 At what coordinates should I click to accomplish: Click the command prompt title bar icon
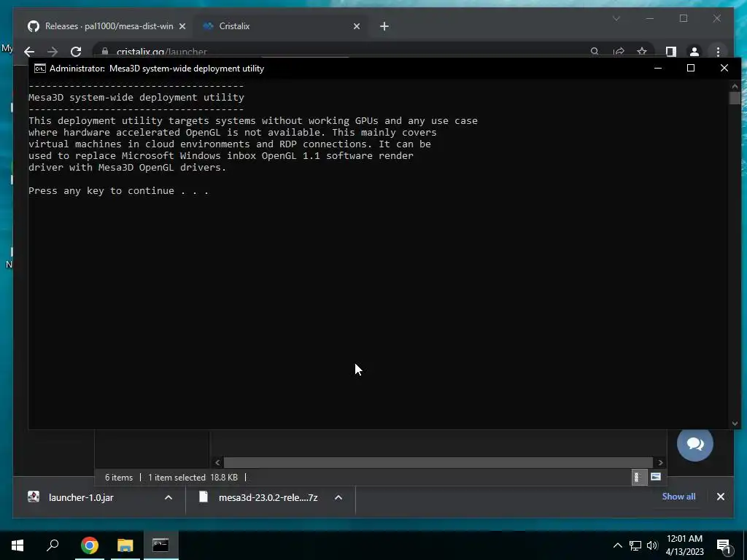click(x=40, y=68)
